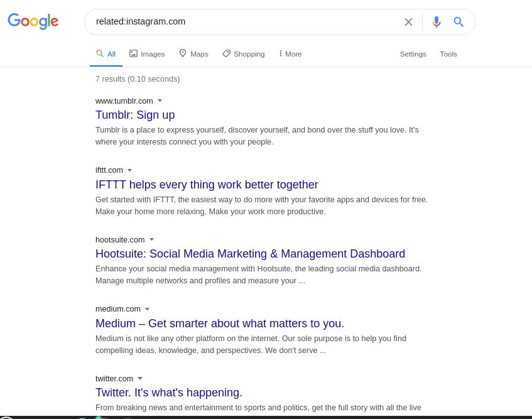
Task: Open 'IFTTT helps every thing work better together'
Action: [207, 185]
